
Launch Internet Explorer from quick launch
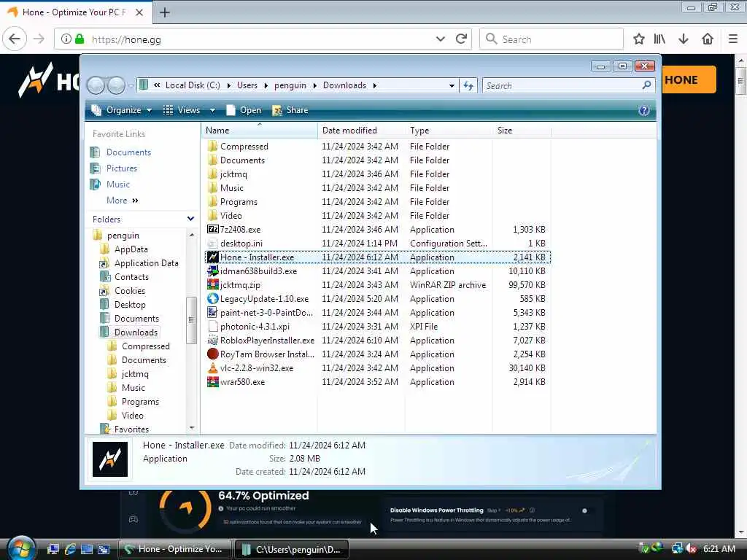click(70, 549)
